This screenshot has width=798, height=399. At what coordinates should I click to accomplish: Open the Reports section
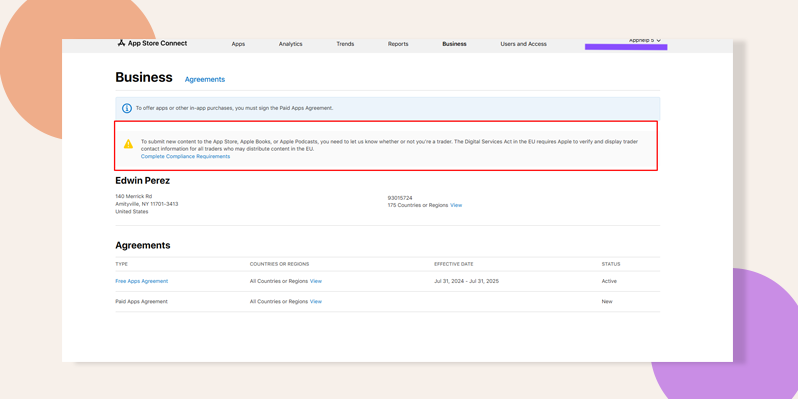click(x=398, y=44)
